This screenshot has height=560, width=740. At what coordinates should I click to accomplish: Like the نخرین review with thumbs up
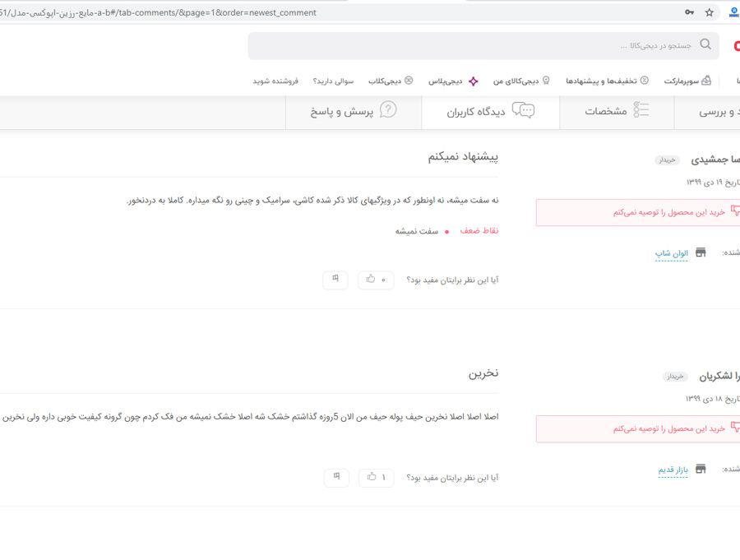pyautogui.click(x=376, y=478)
